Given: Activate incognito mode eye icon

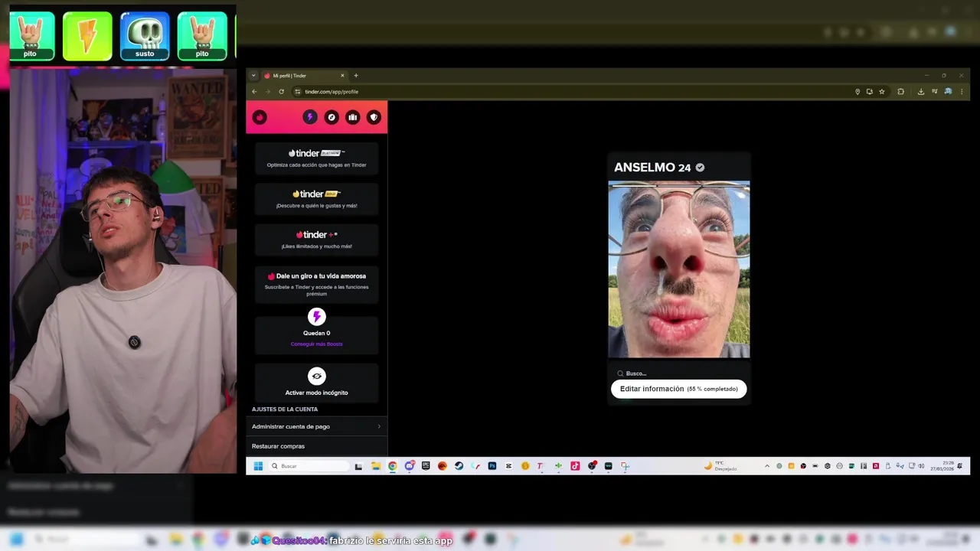Looking at the screenshot, I should point(316,377).
